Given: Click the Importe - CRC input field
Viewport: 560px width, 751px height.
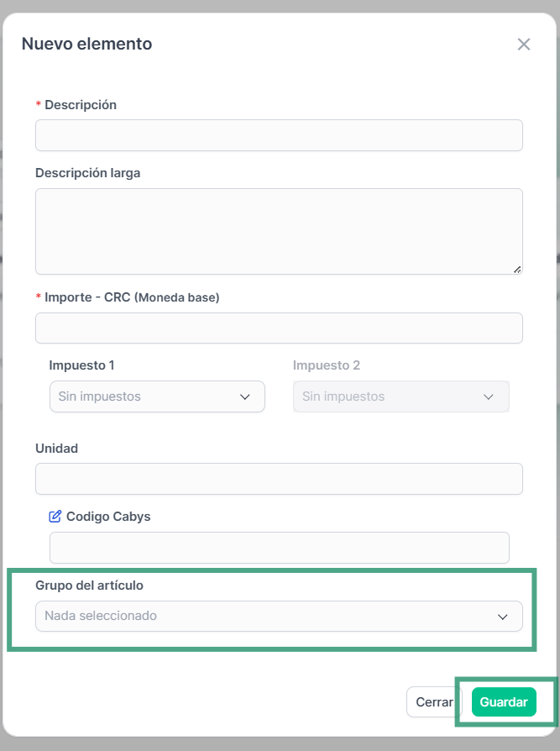Looking at the screenshot, I should pyautogui.click(x=279, y=328).
